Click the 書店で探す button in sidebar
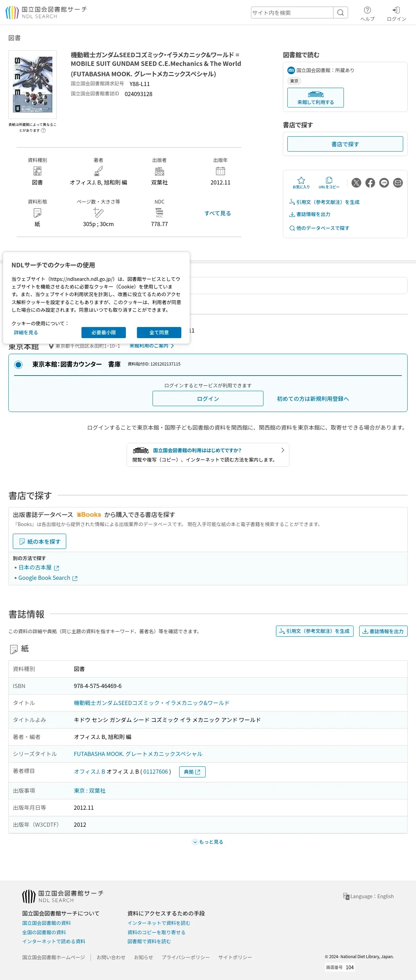 (345, 144)
